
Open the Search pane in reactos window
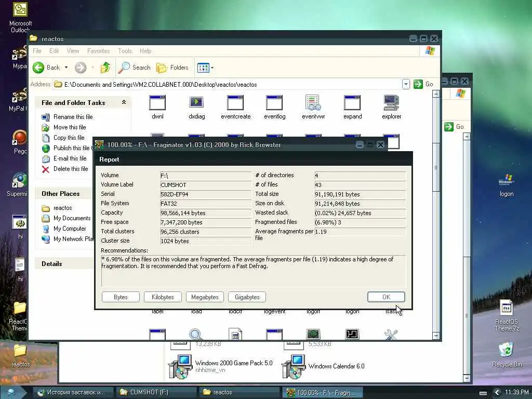[x=135, y=68]
